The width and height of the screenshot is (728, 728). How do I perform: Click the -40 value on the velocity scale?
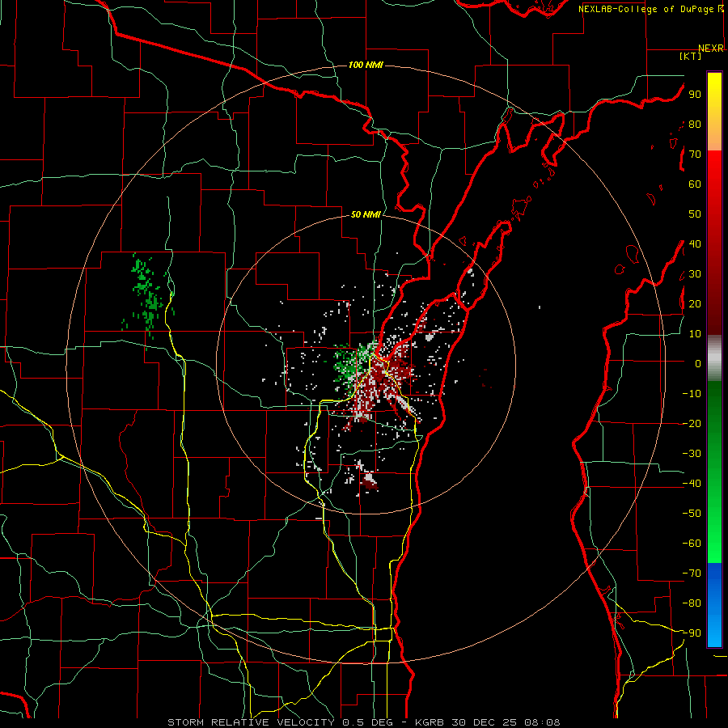pyautogui.click(x=692, y=484)
